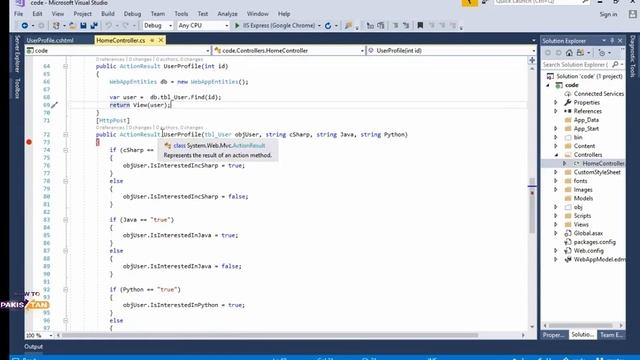Click the Solution Explorer back arrow icon
The height and width of the screenshot is (360, 640).
[x=548, y=53]
